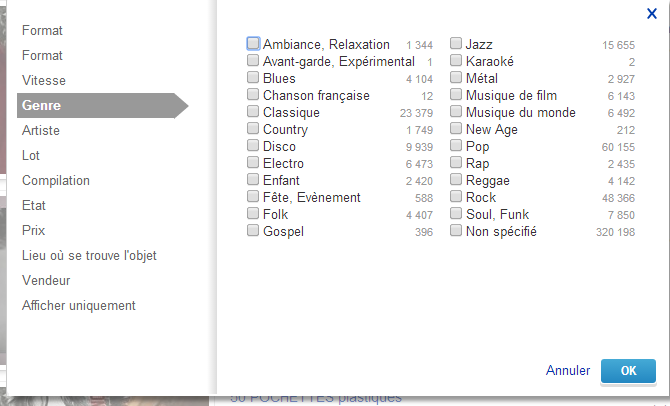Open the Artiste filter category

41,131
